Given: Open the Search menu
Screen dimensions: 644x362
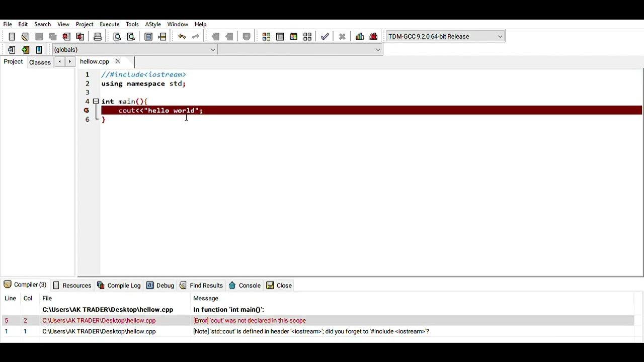Looking at the screenshot, I should point(42,24).
